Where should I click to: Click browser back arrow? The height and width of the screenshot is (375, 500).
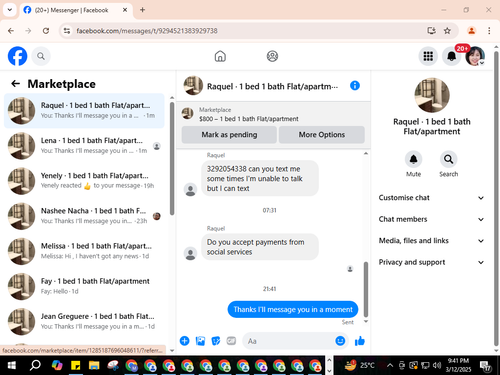11,31
